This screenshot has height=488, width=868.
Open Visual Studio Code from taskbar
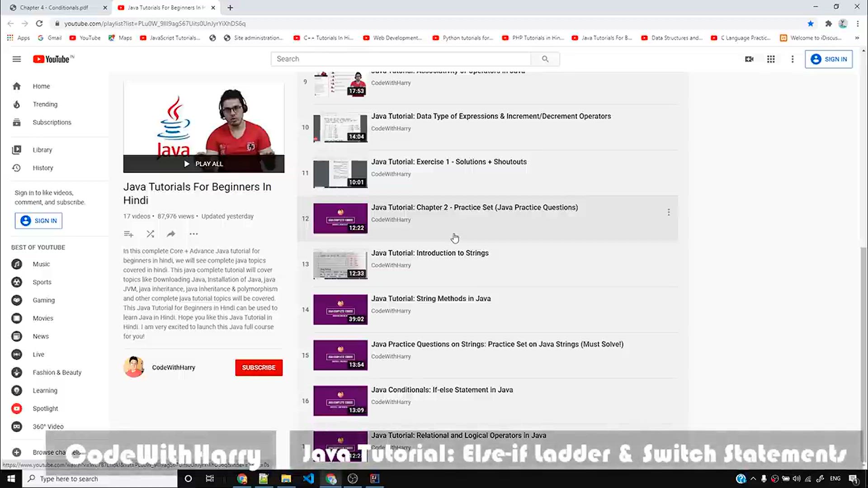click(x=308, y=479)
